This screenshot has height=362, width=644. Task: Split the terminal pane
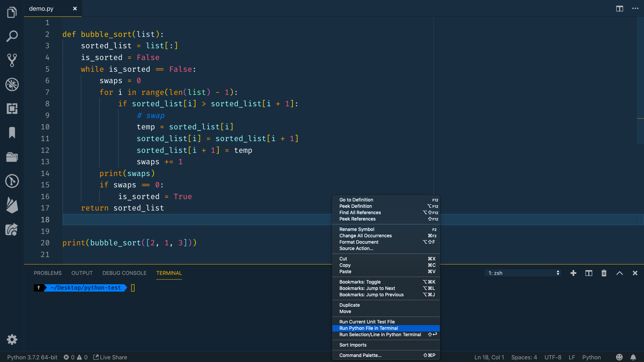click(x=589, y=273)
